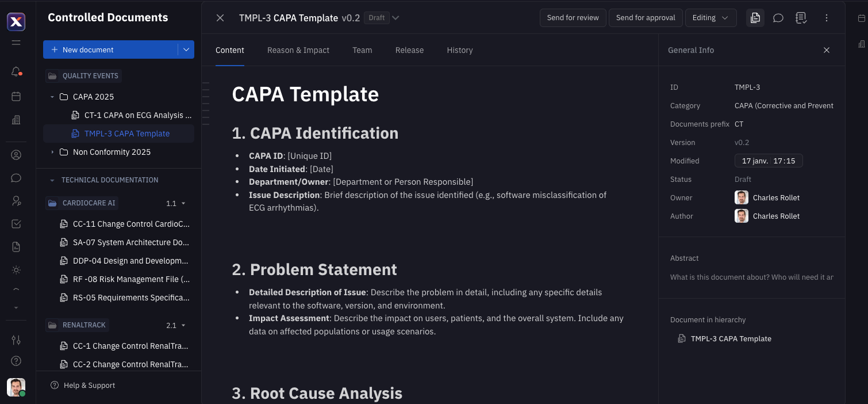Open the three-dot more options menu

(827, 18)
